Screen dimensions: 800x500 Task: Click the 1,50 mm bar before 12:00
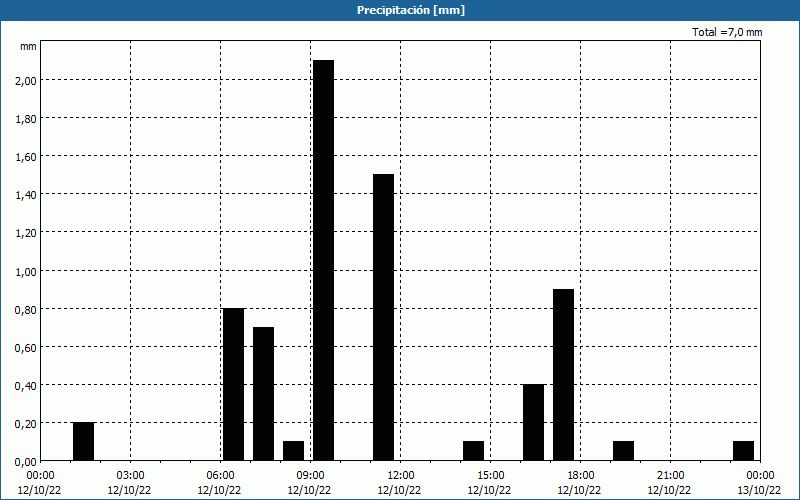384,317
